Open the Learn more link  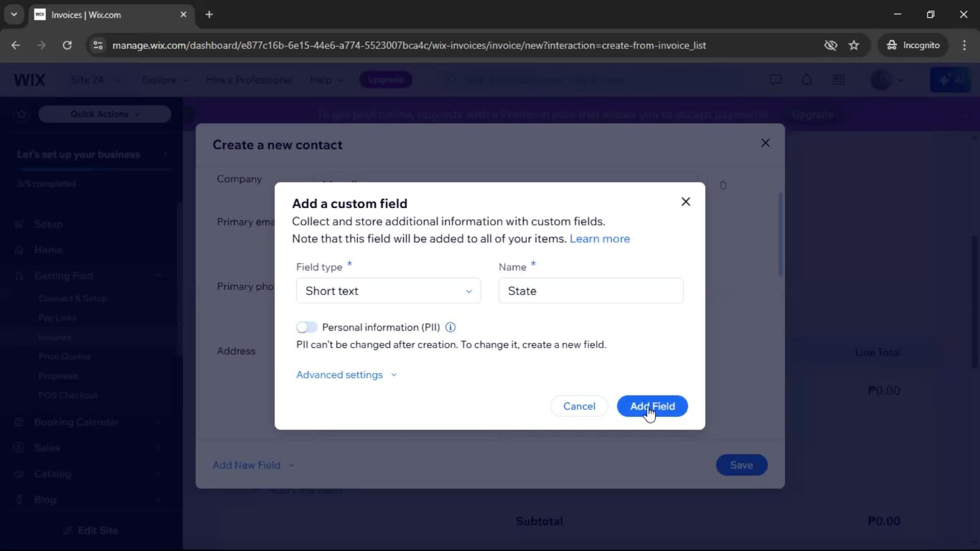(599, 239)
